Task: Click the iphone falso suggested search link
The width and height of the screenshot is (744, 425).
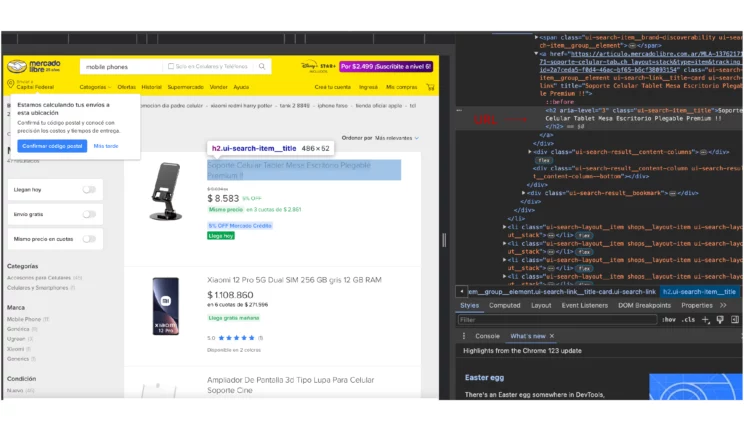Action: [333, 106]
